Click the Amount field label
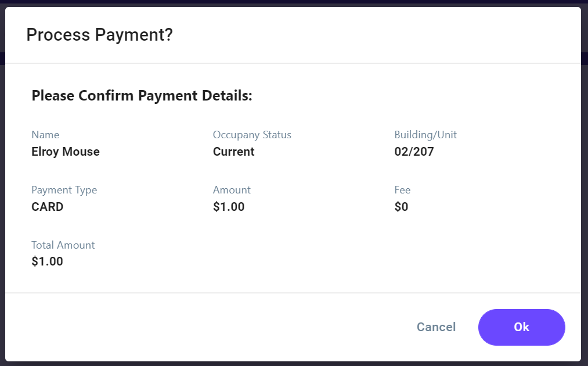This screenshot has width=588, height=366. (232, 190)
